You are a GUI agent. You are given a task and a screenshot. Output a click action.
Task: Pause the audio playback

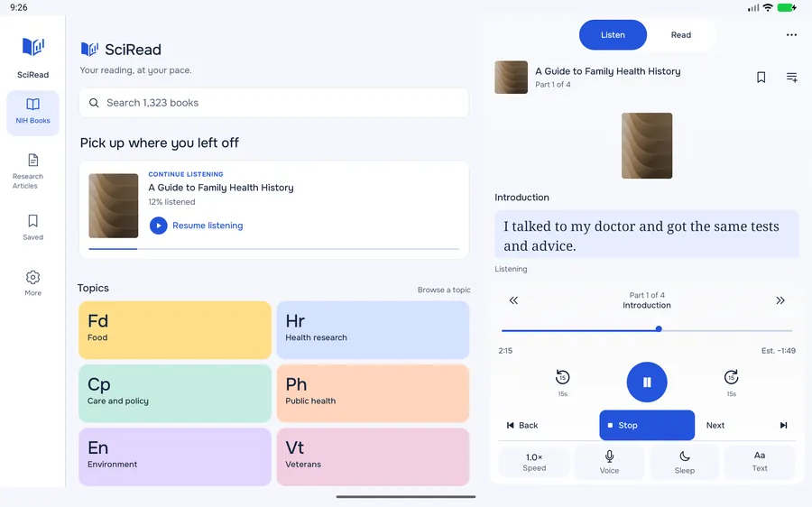[647, 383]
